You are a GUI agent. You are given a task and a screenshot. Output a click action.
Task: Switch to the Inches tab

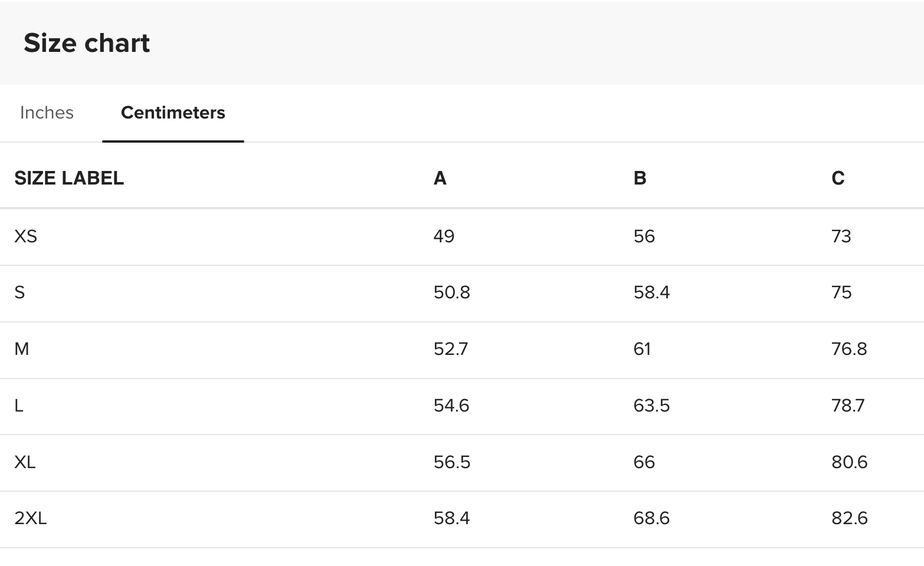coord(47,113)
